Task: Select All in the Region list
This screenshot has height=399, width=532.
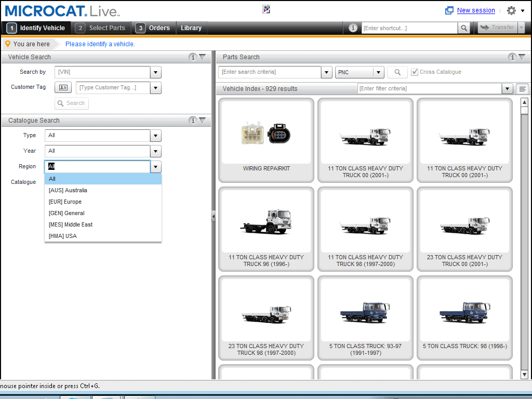Action: click(x=103, y=179)
